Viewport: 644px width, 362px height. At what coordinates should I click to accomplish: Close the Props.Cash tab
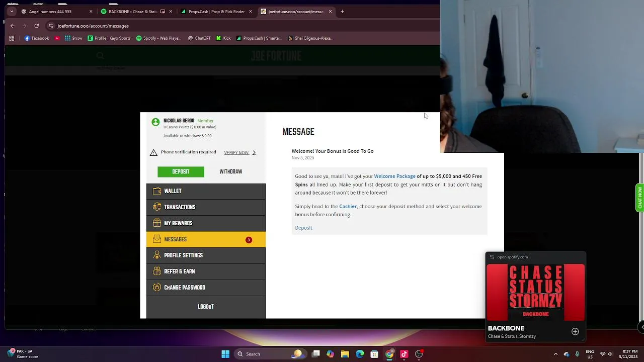pos(250,12)
